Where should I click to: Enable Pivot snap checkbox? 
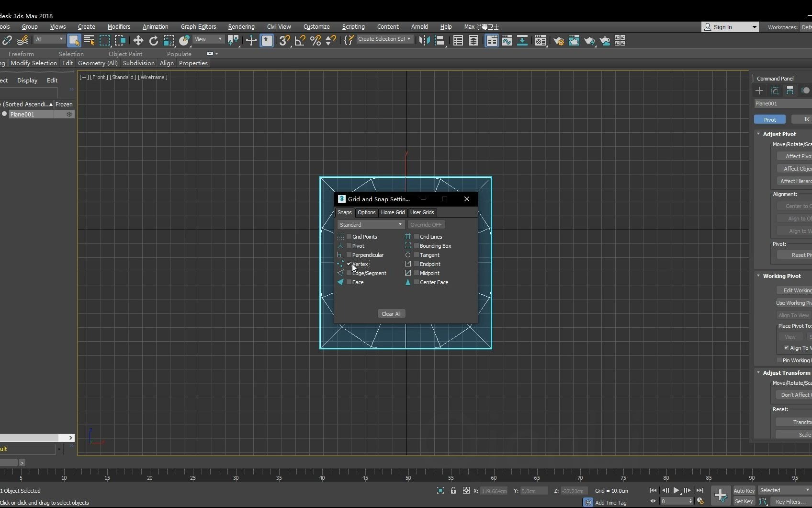[x=349, y=246]
